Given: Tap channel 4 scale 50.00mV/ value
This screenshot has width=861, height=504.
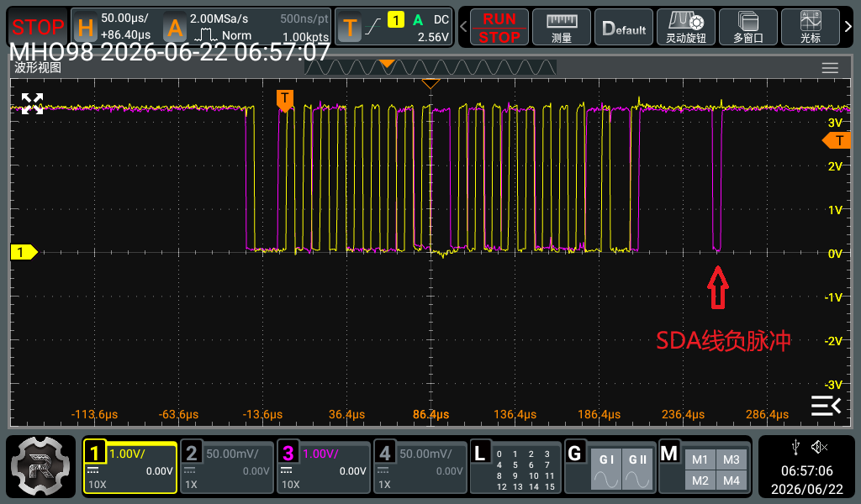Looking at the screenshot, I should pyautogui.click(x=425, y=454).
